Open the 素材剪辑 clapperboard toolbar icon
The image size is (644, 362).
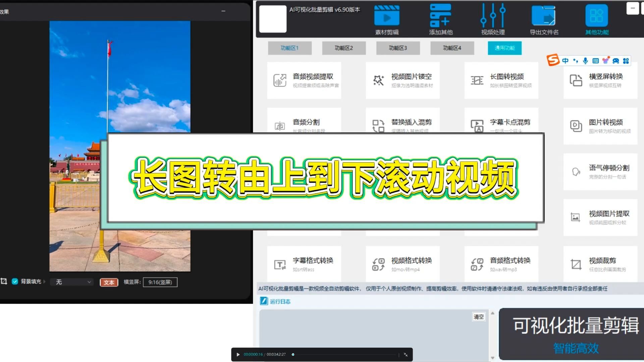coord(387,15)
